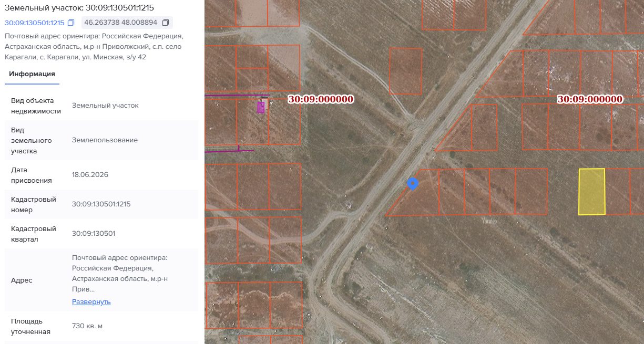
Task: Click the heading Земельный участок: 30:09:130501:1215
Action: (x=79, y=8)
